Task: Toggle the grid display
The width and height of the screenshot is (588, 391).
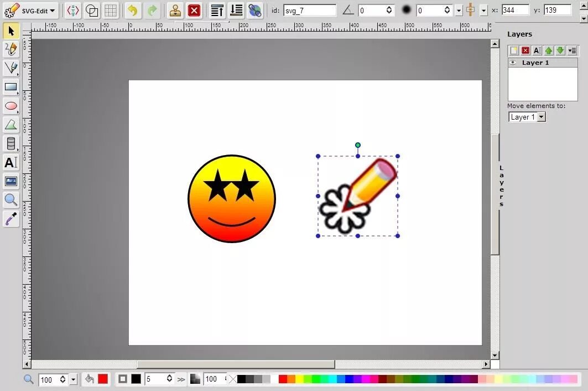Action: (111, 11)
